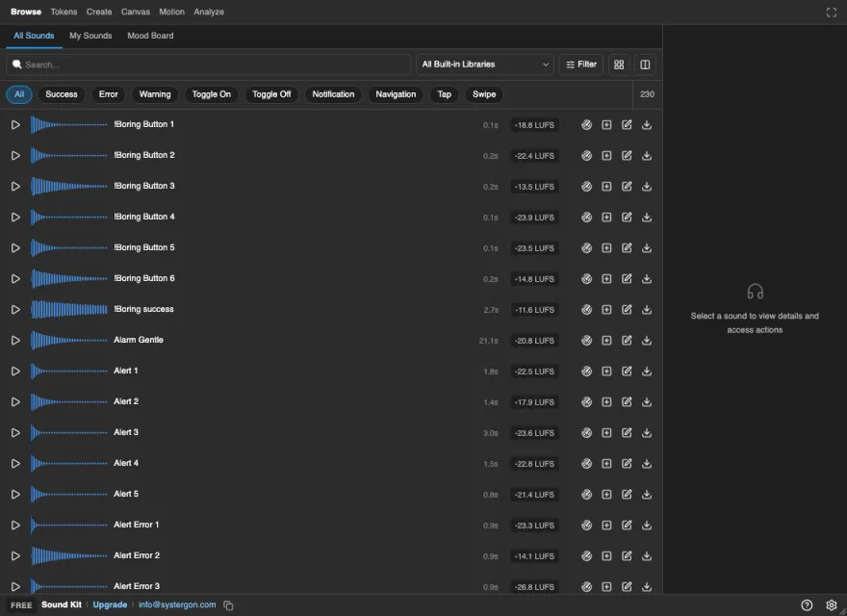Image resolution: width=847 pixels, height=616 pixels.
Task: Open the Create menu
Action: (x=99, y=12)
